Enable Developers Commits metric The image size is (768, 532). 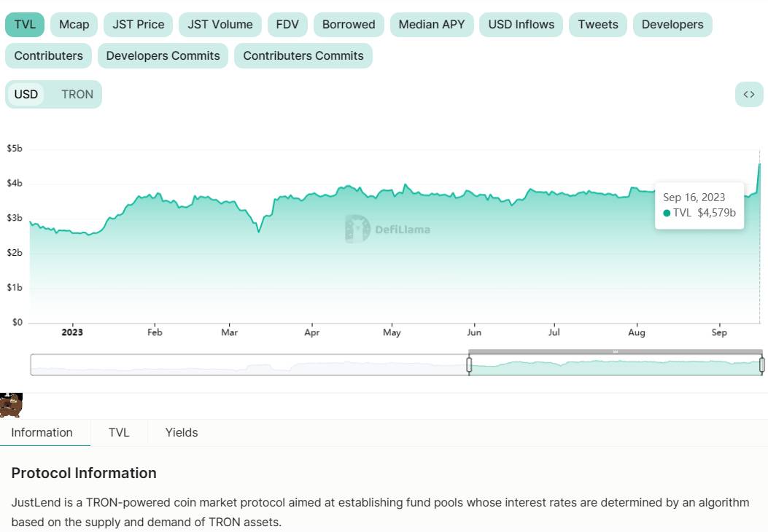pos(163,56)
